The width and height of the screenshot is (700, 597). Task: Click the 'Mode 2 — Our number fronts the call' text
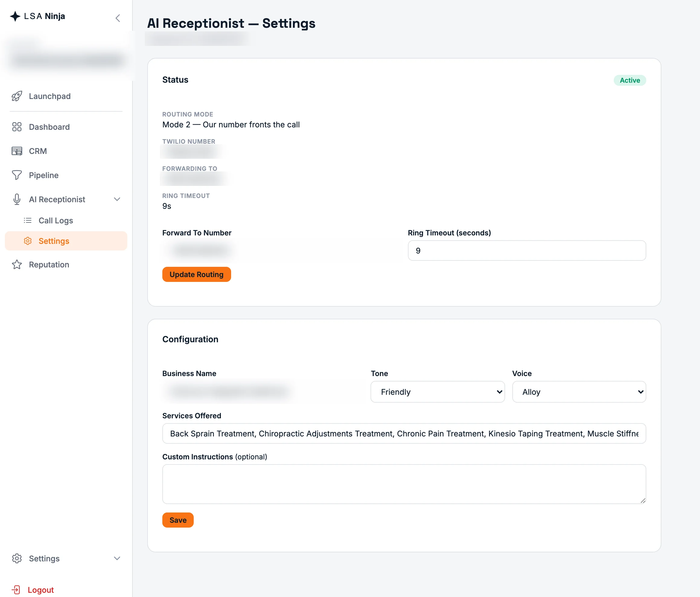pos(231,125)
